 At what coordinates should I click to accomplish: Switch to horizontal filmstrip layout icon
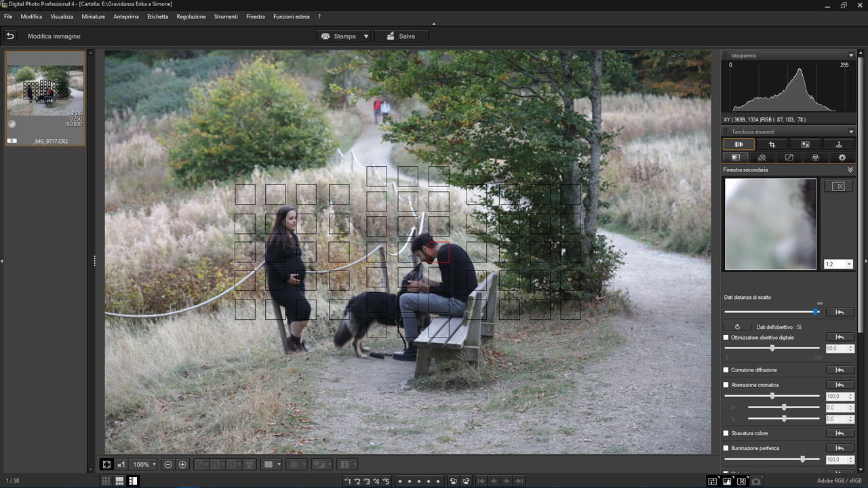click(119, 481)
